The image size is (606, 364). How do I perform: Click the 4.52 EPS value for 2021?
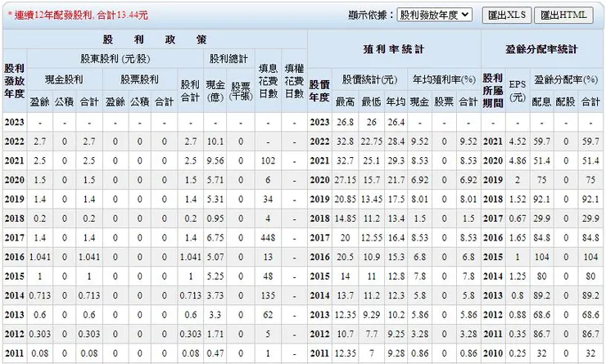[x=518, y=142]
